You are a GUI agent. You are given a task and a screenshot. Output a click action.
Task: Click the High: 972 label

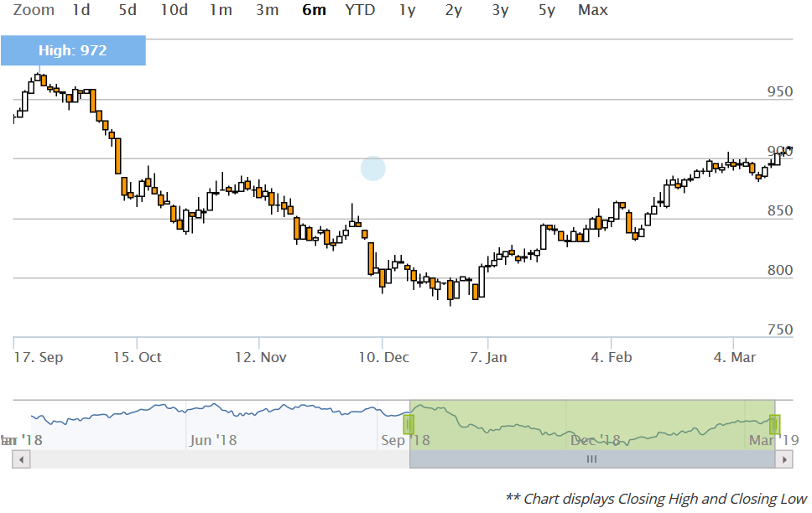click(x=73, y=50)
